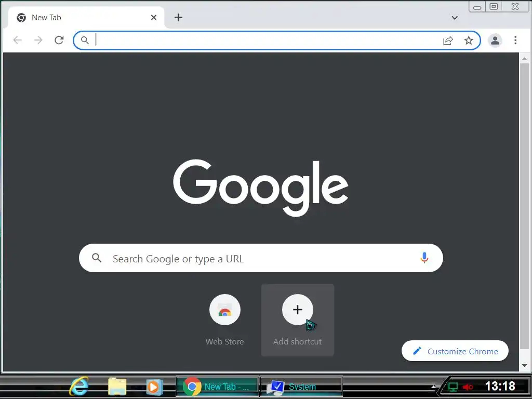Click the muted volume tray icon
Viewport: 532px width, 399px height.
pos(468,387)
